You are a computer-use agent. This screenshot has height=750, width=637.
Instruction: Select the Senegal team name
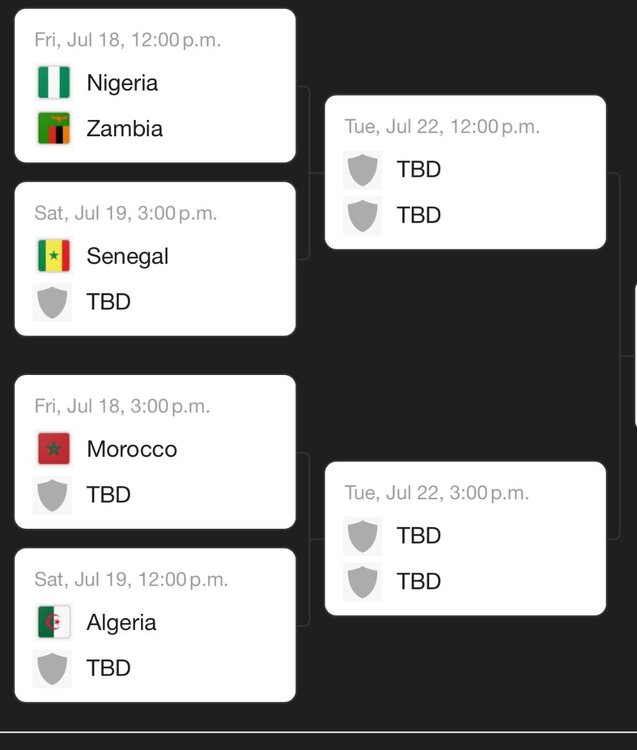click(x=127, y=256)
